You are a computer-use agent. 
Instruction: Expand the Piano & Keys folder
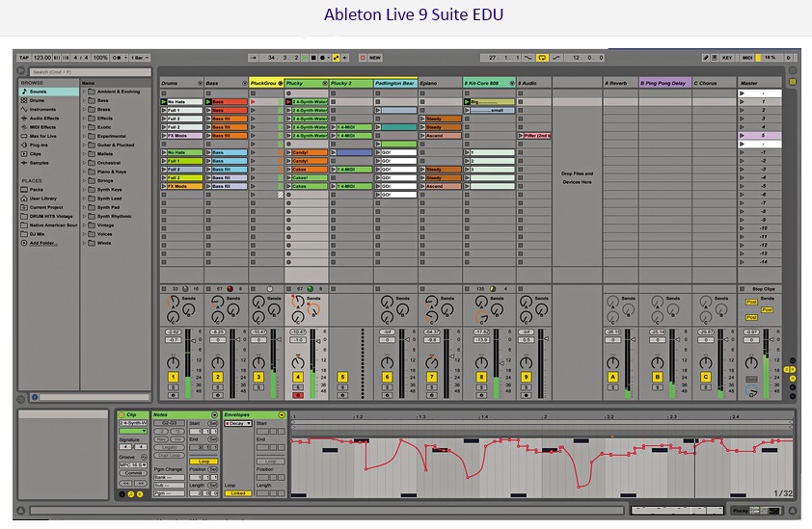coord(84,172)
